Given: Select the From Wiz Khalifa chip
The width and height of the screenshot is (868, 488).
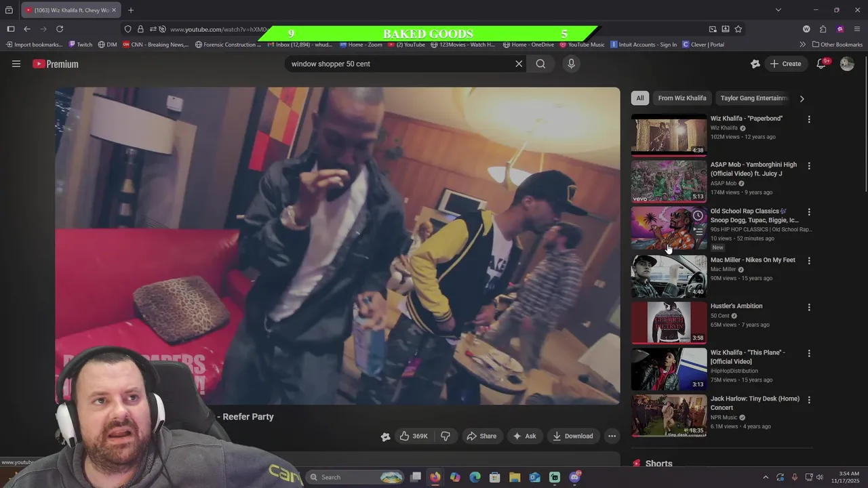Looking at the screenshot, I should tap(682, 98).
